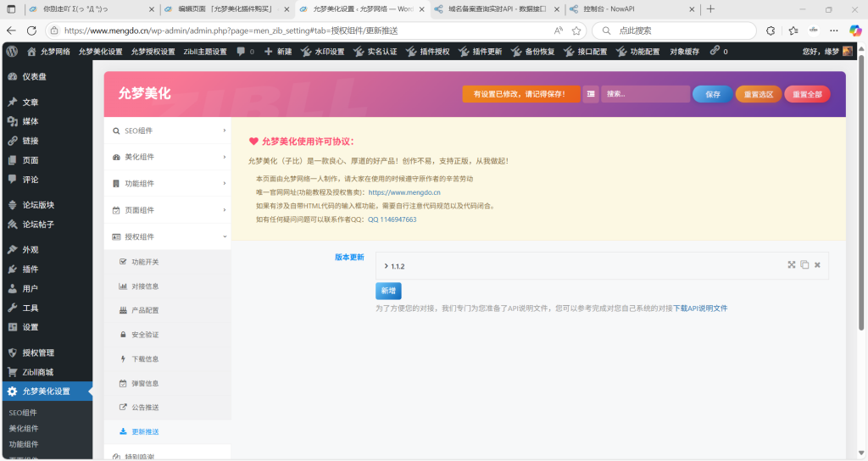Focus the 搜索 settings search field
Image resolution: width=868 pixels, height=461 pixels.
click(645, 94)
